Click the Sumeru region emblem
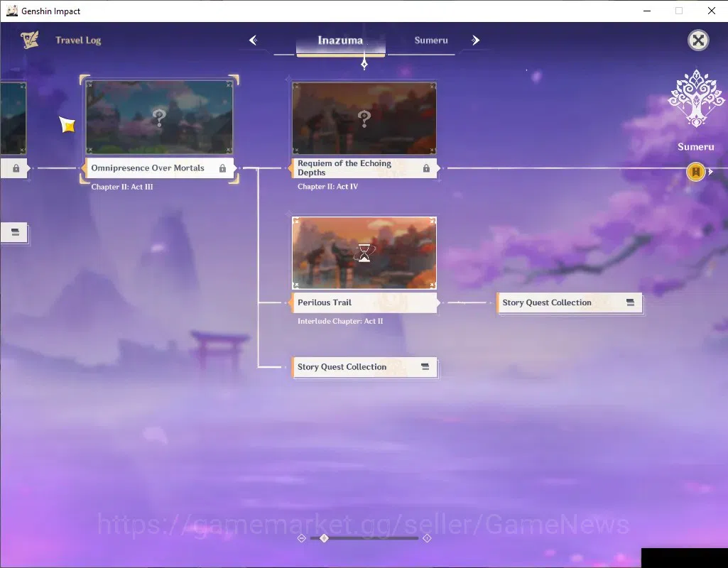Screen dimensions: 728x568 (x=696, y=99)
